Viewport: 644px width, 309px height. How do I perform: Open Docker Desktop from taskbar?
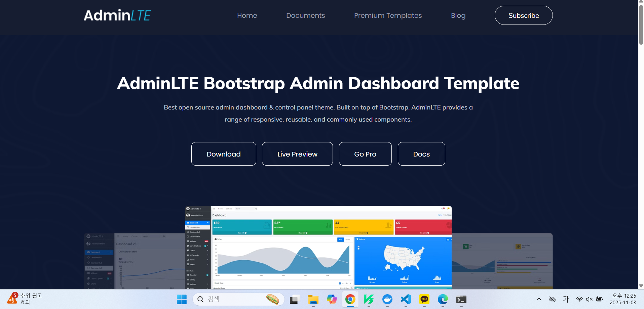click(x=387, y=299)
